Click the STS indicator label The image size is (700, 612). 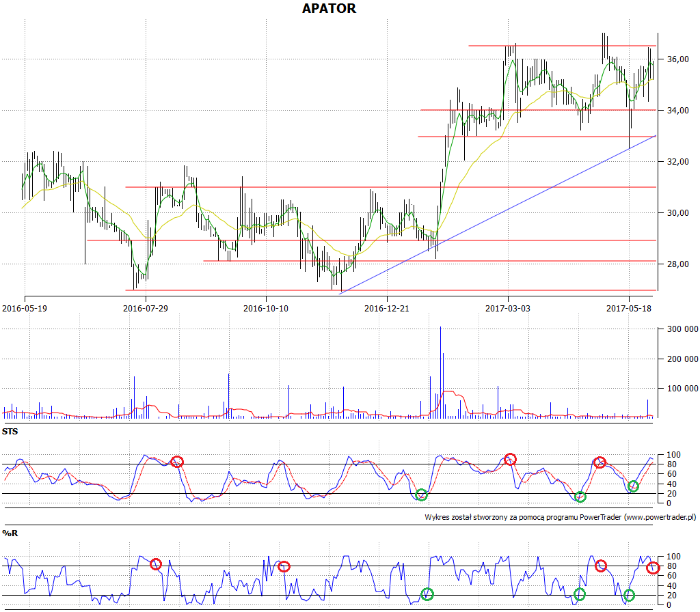click(x=10, y=432)
